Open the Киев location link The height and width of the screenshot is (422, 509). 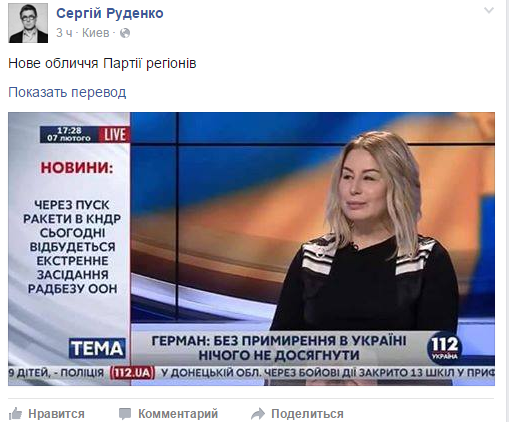[x=96, y=33]
